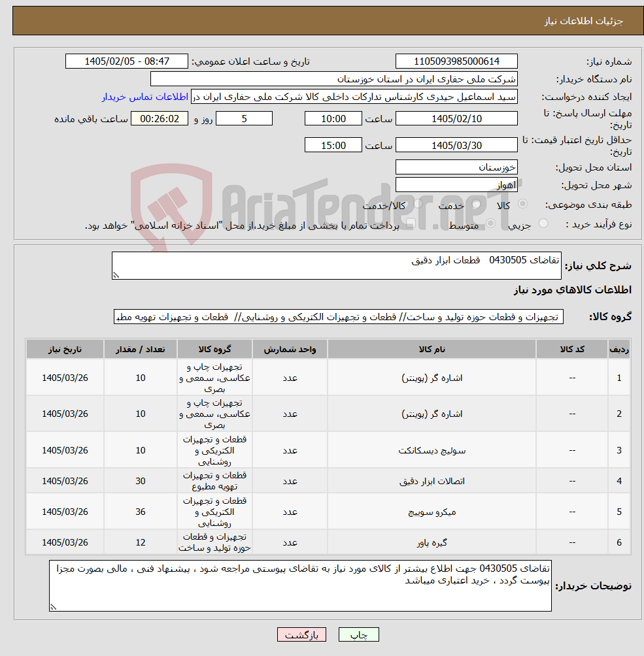Select the متوسط purchase type radio

tap(491, 223)
